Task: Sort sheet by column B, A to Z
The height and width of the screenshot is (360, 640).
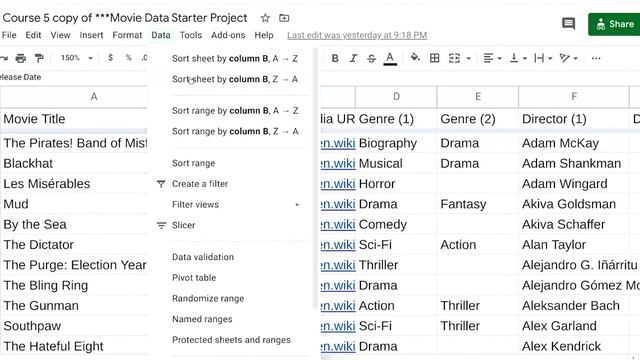Action: pyautogui.click(x=235, y=59)
